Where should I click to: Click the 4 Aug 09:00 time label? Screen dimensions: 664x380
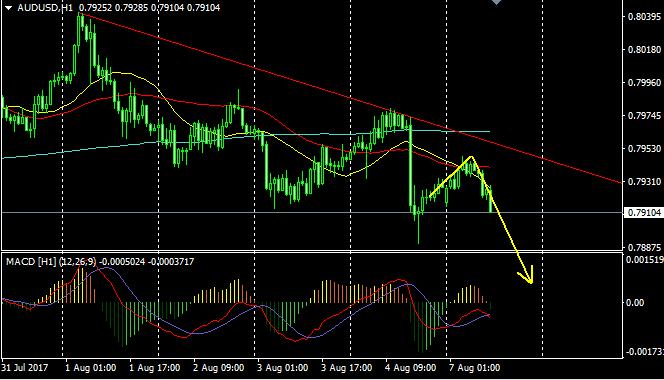(410, 367)
